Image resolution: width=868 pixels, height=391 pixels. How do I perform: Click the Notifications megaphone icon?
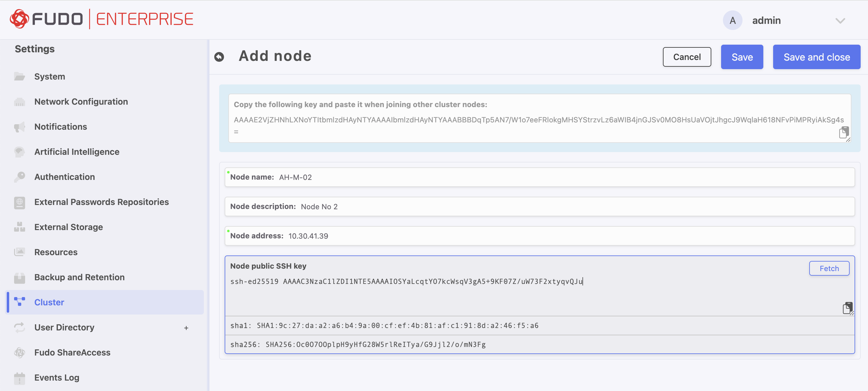tap(20, 127)
